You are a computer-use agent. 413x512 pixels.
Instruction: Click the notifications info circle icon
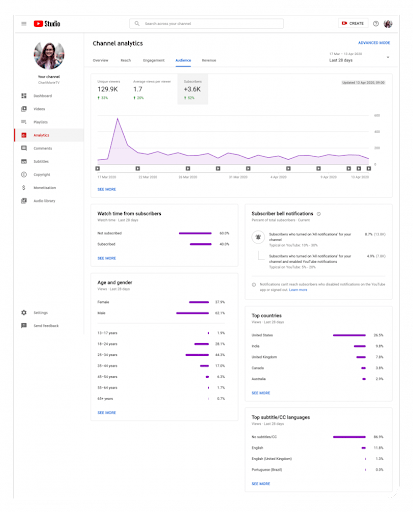(254, 284)
